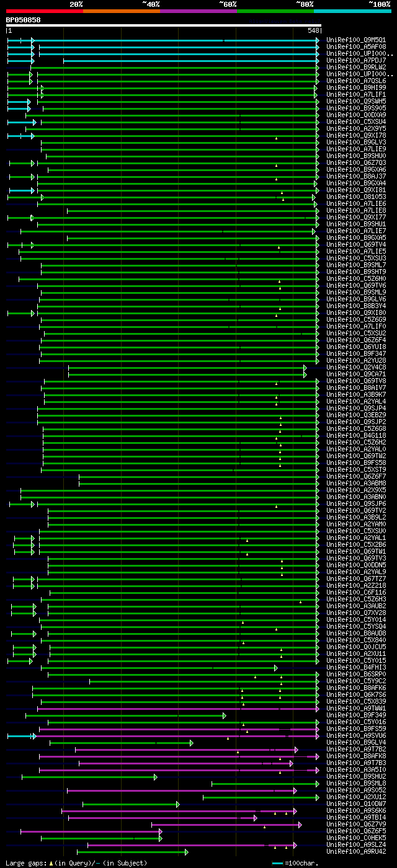Image resolution: width=397 pixels, height=868 pixels.
Task: Click UniRef100_A3ABN0 label
Action: pyautogui.click(x=357, y=497)
